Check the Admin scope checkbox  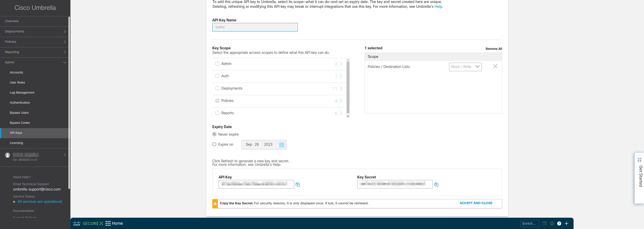click(217, 64)
